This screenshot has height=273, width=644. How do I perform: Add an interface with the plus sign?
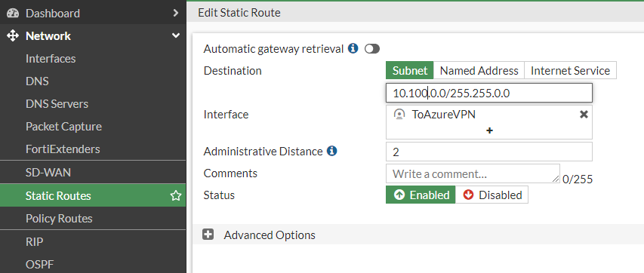click(x=489, y=130)
